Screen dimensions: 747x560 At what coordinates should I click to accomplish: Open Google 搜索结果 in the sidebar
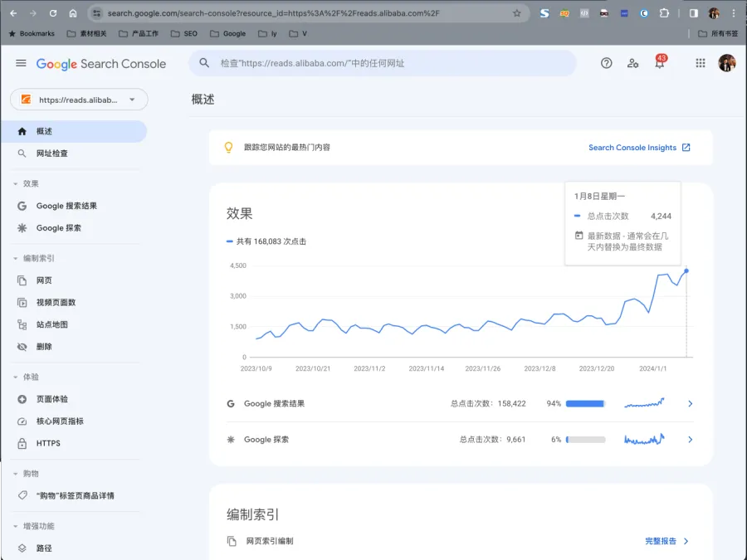74,206
